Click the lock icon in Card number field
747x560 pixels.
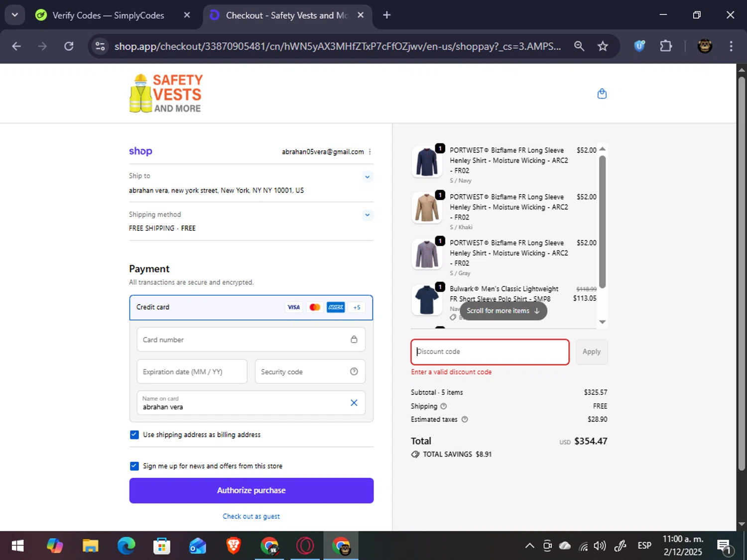[354, 339]
